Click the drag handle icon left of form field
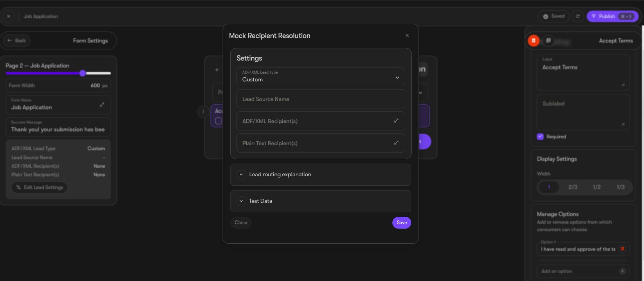Image resolution: width=644 pixels, height=281 pixels. [203, 112]
